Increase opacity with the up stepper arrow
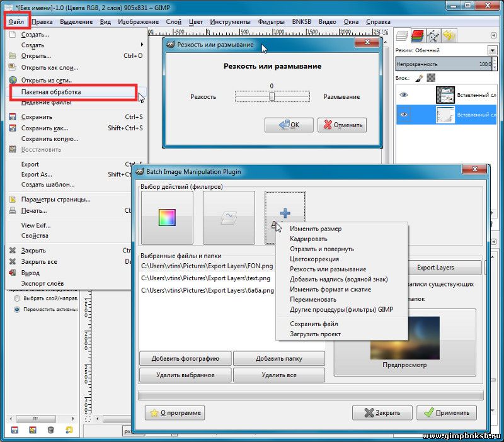Image resolution: width=504 pixels, height=442 pixels. click(x=495, y=61)
